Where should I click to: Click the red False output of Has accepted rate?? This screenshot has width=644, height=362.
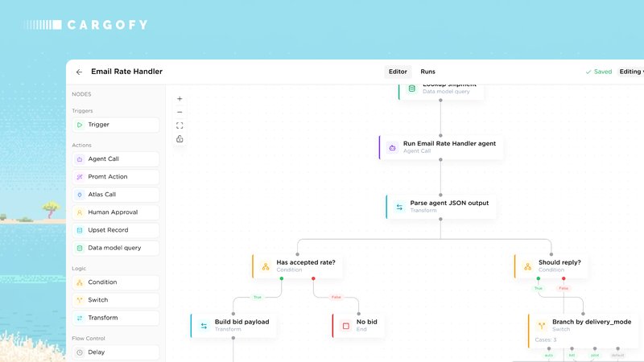pyautogui.click(x=313, y=278)
